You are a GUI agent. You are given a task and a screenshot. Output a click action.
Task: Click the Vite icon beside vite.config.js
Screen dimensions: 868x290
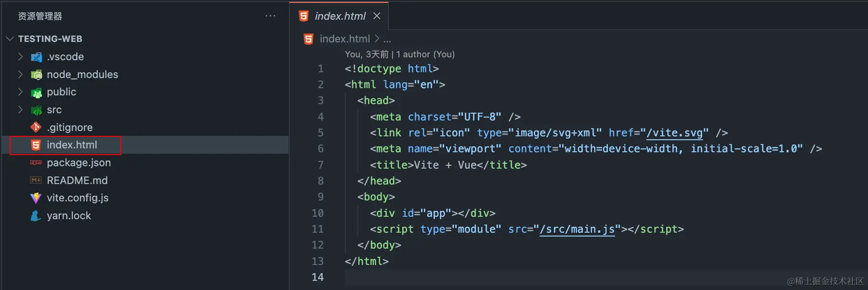coord(36,198)
